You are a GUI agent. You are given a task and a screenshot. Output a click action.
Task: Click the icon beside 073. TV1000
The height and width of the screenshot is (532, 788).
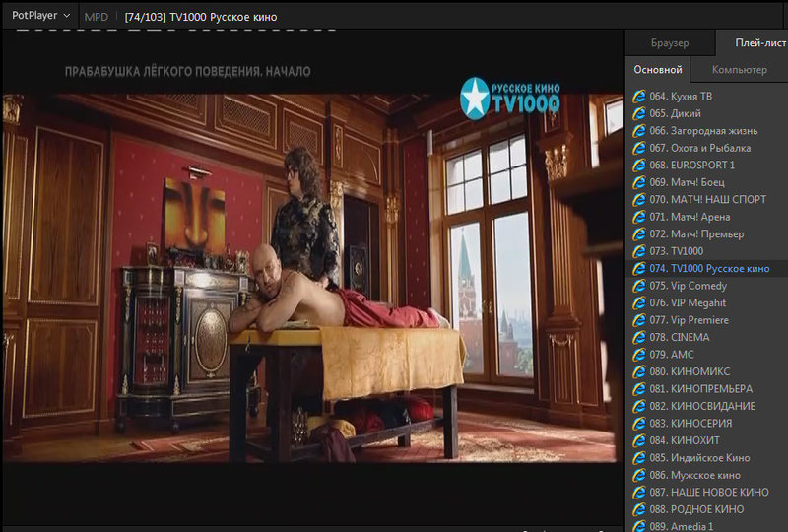638,251
